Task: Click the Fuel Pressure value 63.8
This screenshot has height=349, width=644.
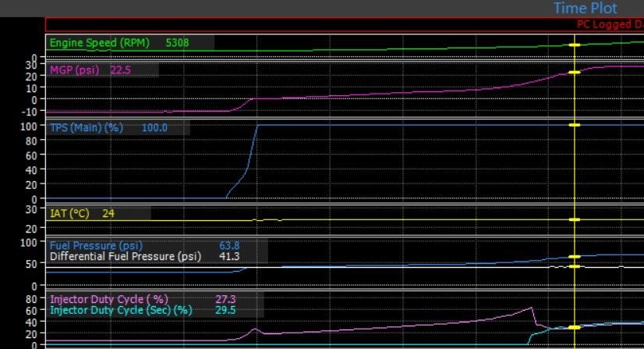Action: click(229, 245)
